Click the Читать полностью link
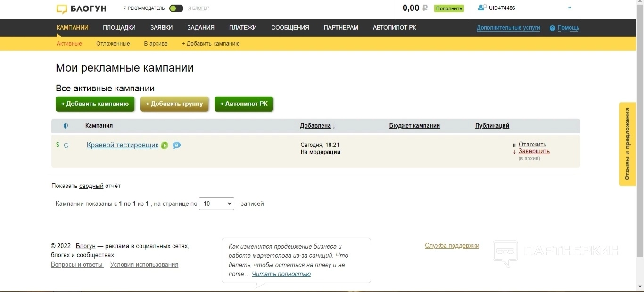The image size is (644, 292). [x=281, y=274]
